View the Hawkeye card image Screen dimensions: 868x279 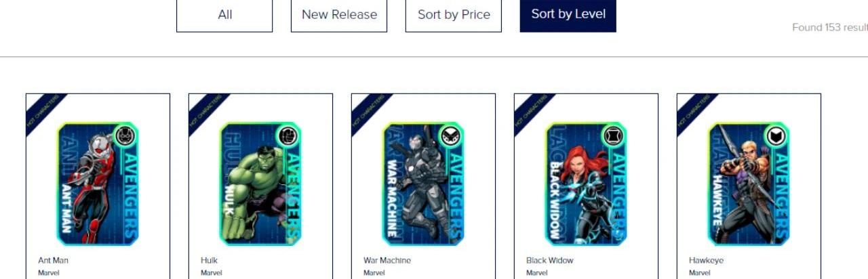[x=749, y=184]
